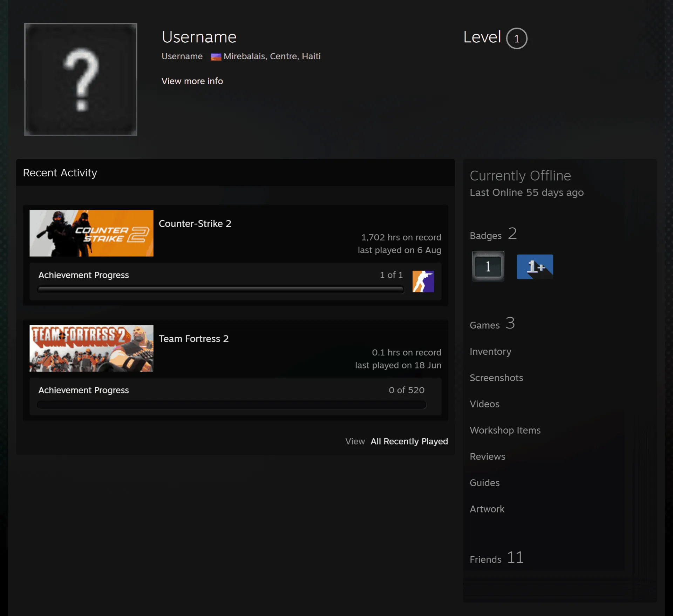The image size is (673, 616).
Task: Open the Team Fortress 2 banner image
Action: pos(91,348)
